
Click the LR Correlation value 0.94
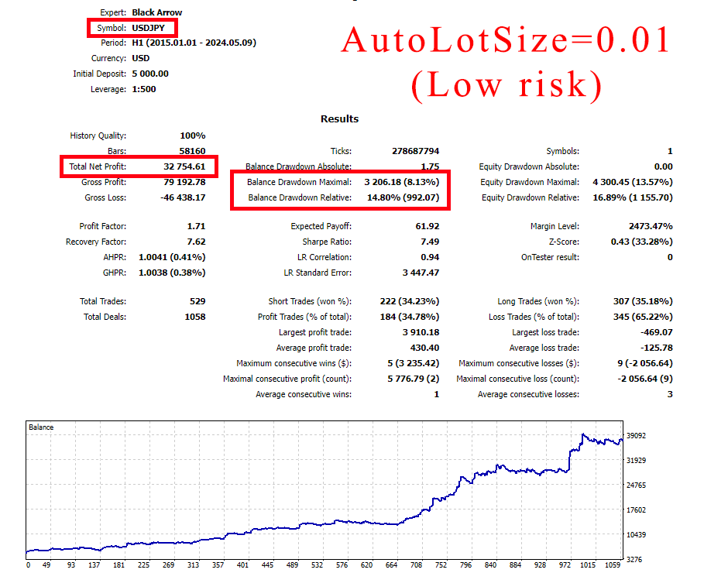coord(430,257)
